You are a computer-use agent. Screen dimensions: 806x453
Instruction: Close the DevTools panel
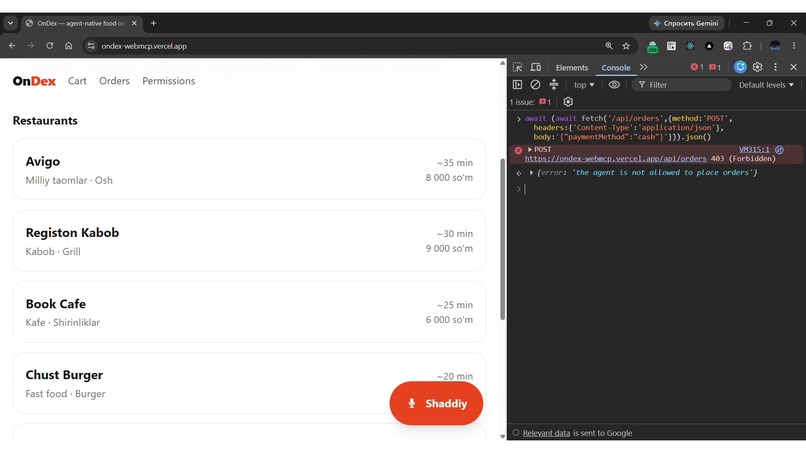pyautogui.click(x=794, y=67)
